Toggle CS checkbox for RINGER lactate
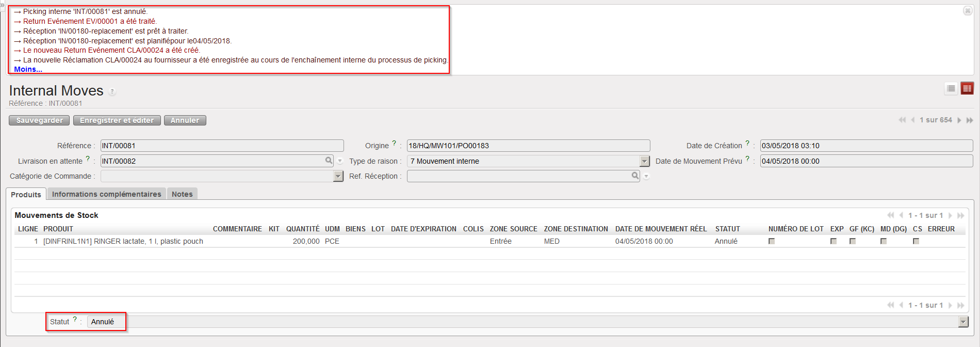The width and height of the screenshot is (980, 347). point(916,241)
